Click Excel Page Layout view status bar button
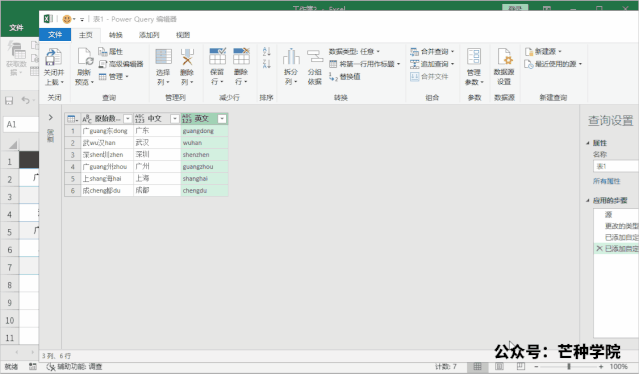The height and width of the screenshot is (374, 639). click(499, 367)
